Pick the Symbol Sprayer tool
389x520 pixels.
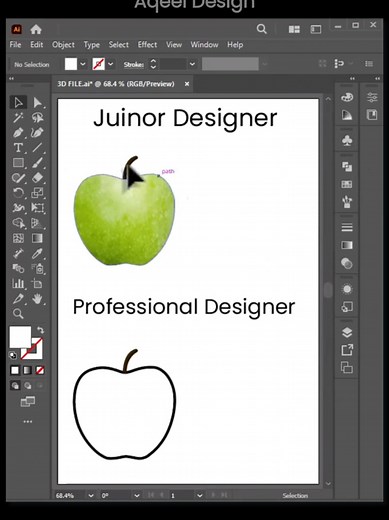37,268
